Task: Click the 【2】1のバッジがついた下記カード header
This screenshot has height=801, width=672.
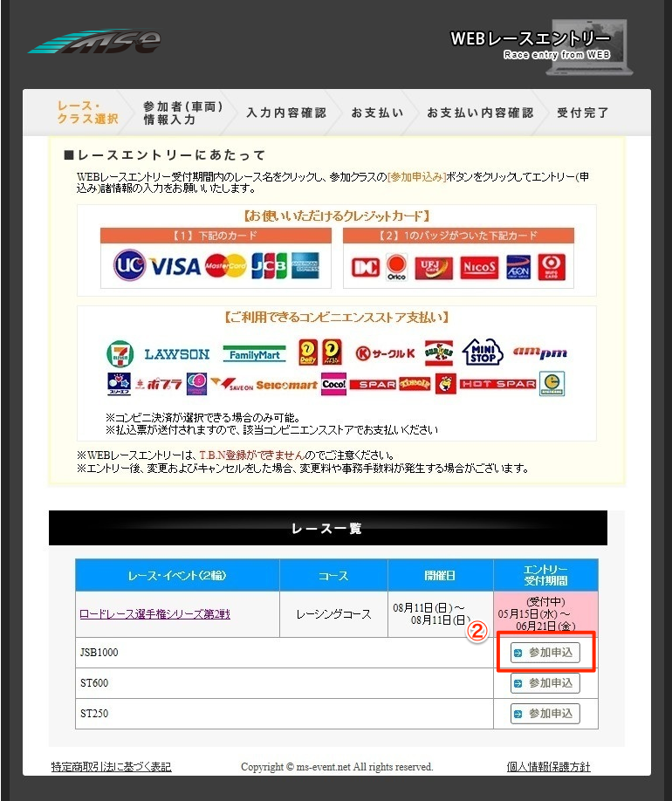Action: click(458, 236)
